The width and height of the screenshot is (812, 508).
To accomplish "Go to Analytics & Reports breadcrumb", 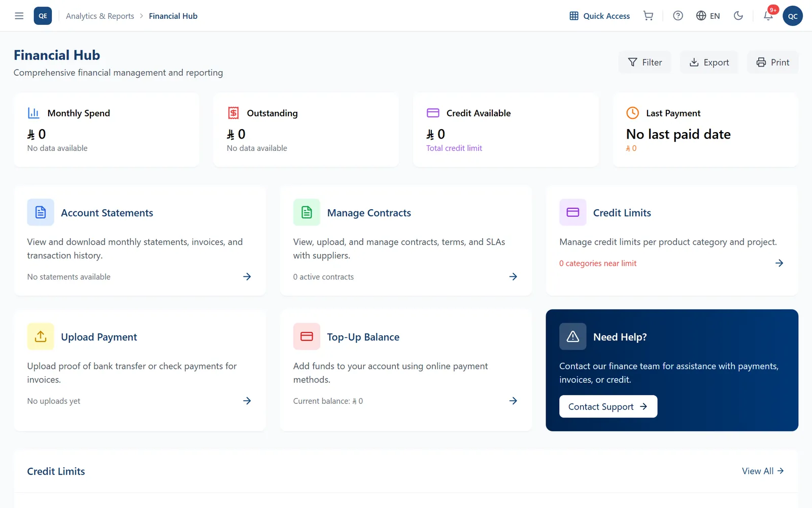I will (100, 16).
